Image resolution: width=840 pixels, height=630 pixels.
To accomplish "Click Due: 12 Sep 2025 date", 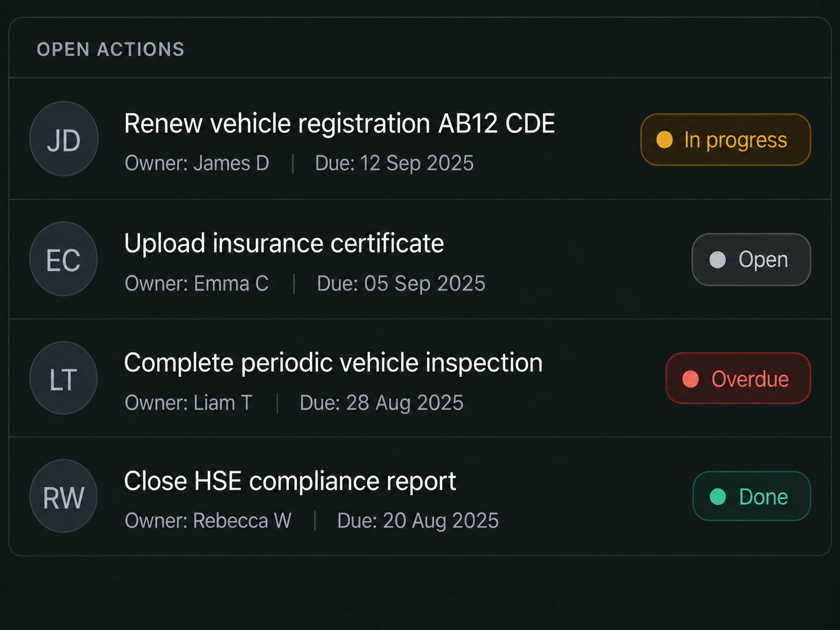I will coord(394,164).
